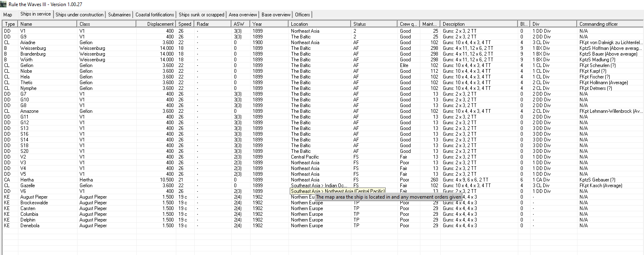The image size is (644, 255).
Task: Select destroyer V6
Action: coord(23,191)
